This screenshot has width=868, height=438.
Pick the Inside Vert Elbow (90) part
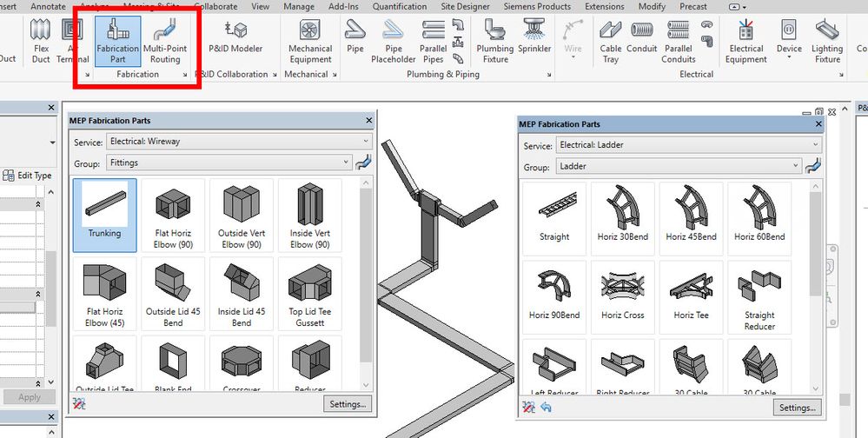[x=310, y=216]
